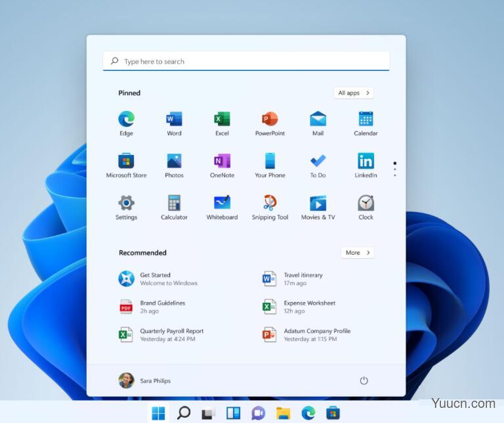Launch LinkedIn from pinned apps
504x423 pixels.
366,166
